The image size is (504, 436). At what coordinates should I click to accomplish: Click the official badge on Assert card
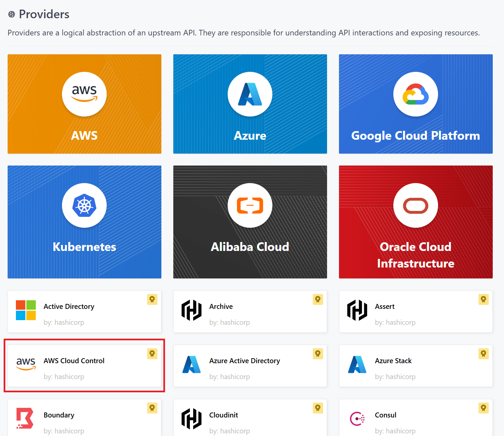(x=483, y=300)
